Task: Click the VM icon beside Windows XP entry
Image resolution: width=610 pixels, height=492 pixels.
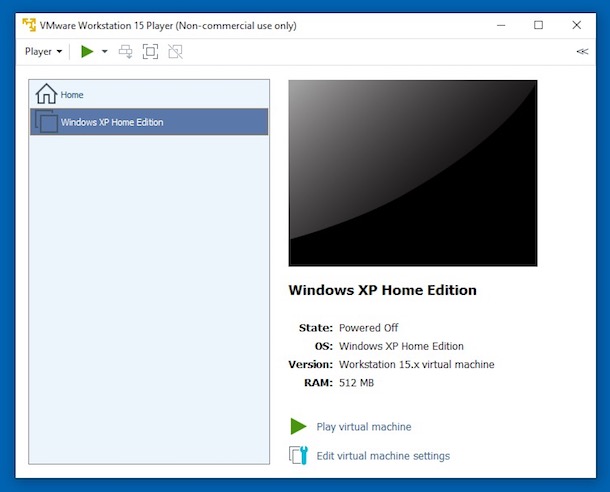Action: (x=46, y=121)
